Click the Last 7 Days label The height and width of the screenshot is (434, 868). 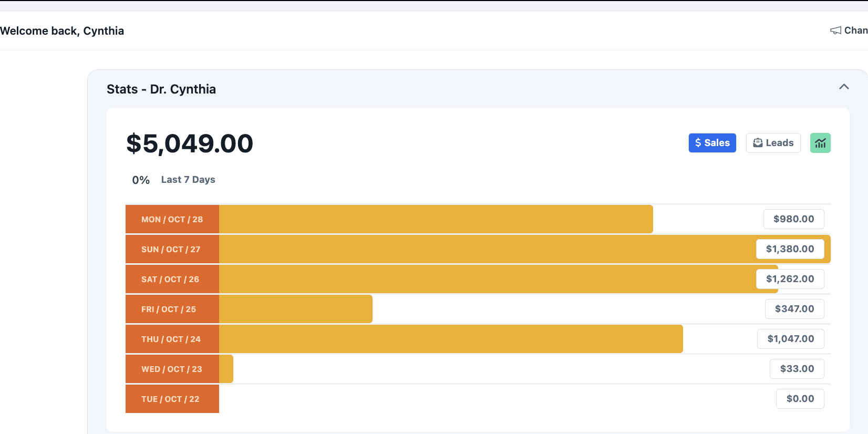point(188,180)
